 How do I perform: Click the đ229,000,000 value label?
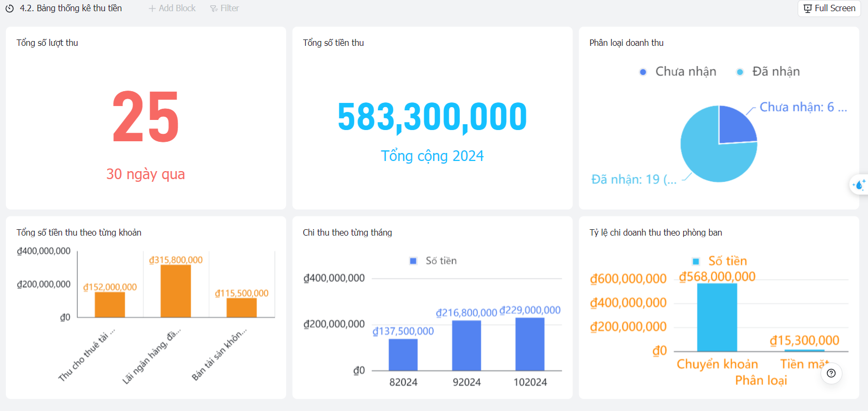pos(530,310)
